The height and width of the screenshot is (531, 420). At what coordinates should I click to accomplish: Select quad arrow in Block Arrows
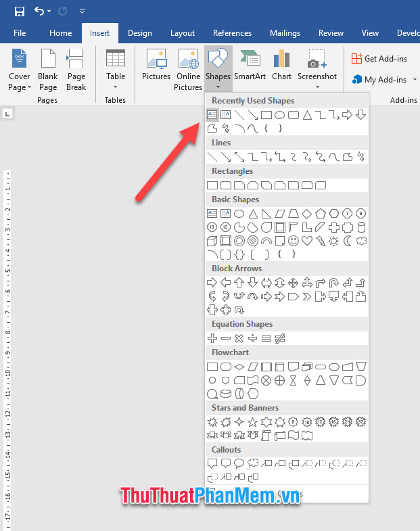pos(294,283)
